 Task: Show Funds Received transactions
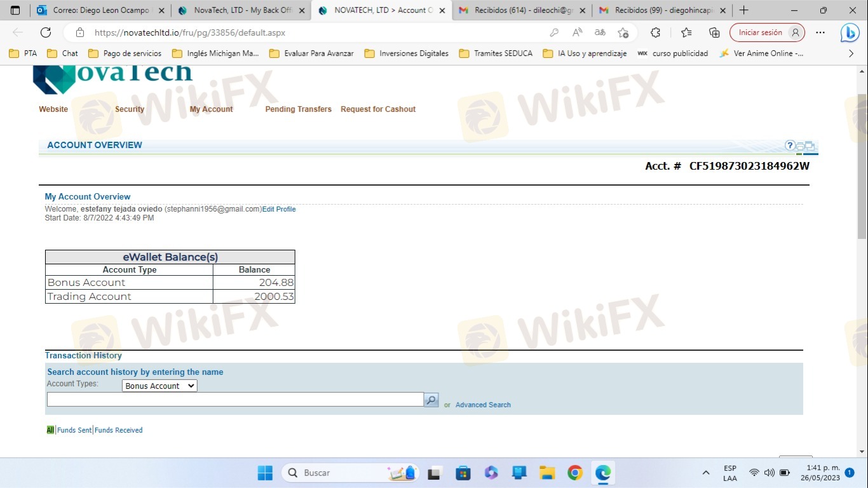click(119, 430)
